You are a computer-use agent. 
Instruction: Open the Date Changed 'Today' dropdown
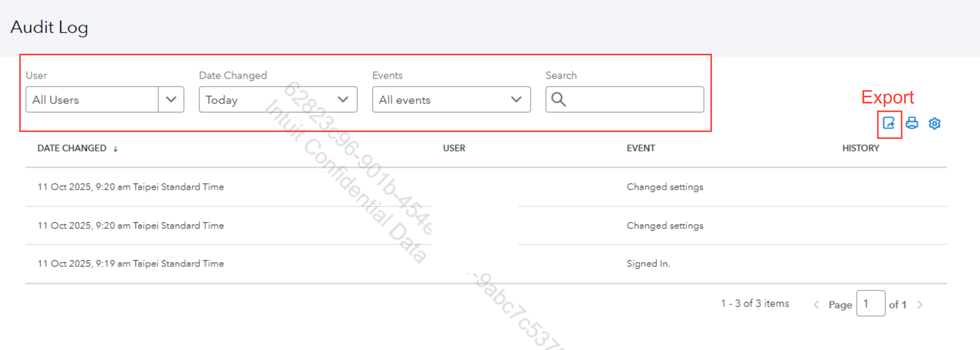(x=278, y=100)
